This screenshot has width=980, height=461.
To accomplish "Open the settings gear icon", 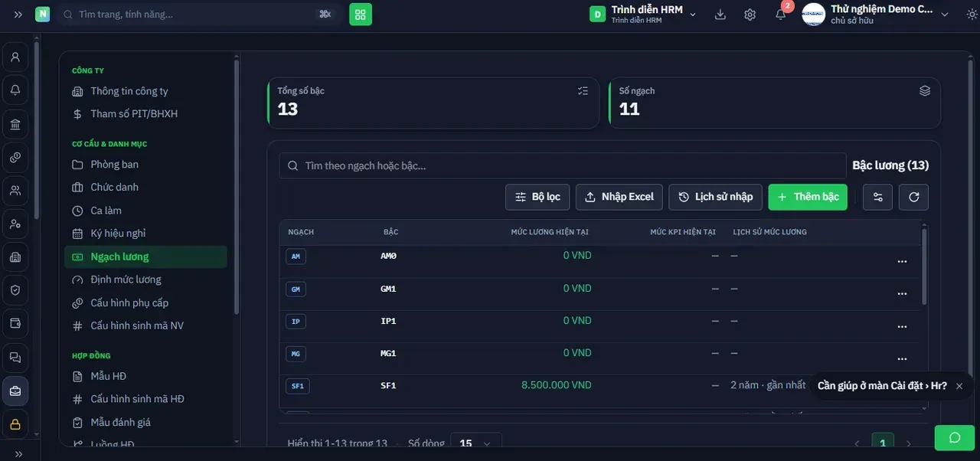I will (750, 15).
